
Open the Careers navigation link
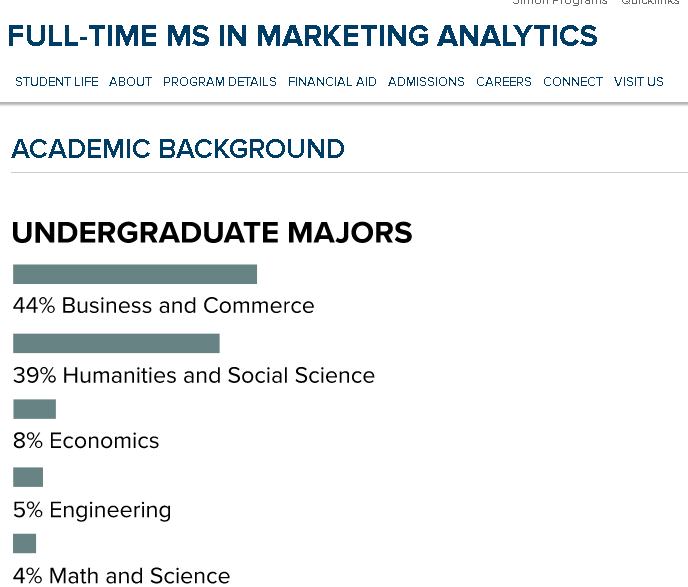click(504, 82)
